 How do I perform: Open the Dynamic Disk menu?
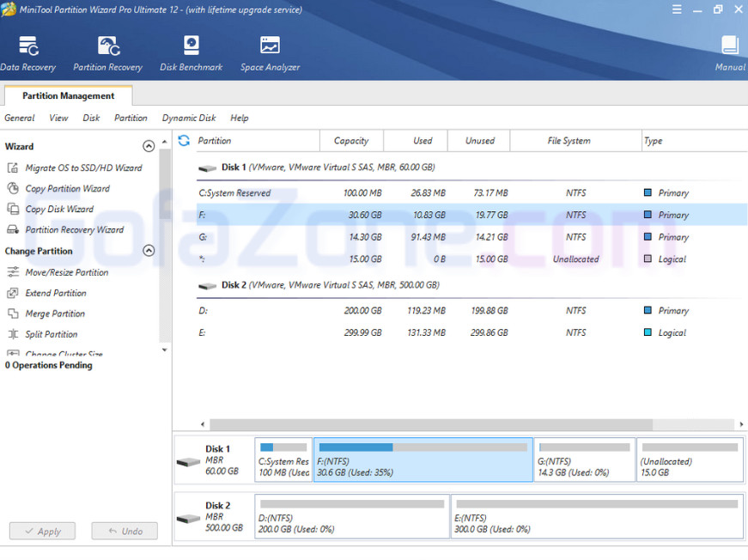[189, 119]
